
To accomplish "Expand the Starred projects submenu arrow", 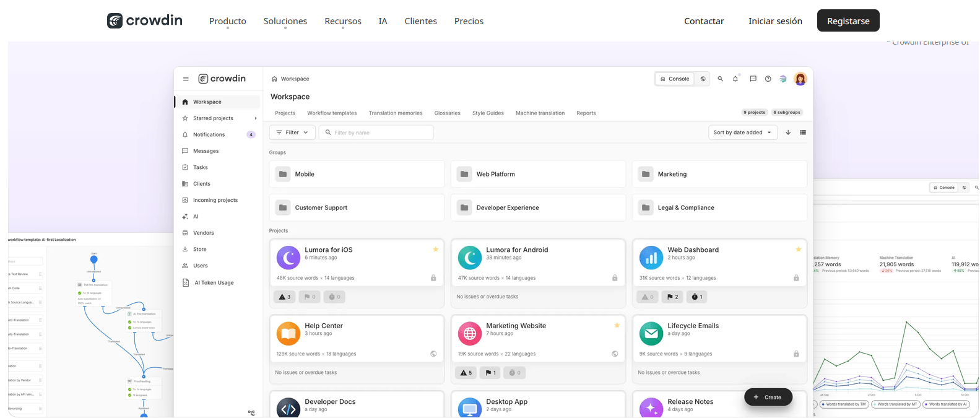I will click(256, 118).
